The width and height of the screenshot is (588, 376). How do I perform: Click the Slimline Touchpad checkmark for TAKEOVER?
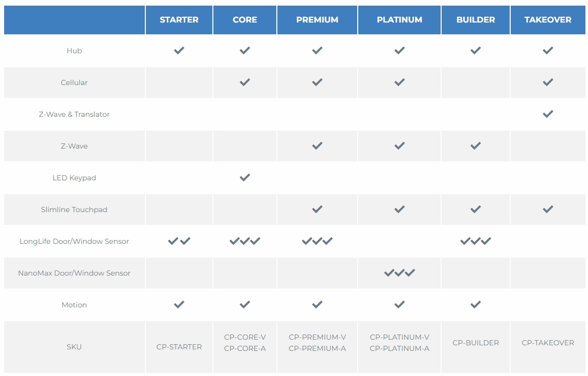[548, 209]
